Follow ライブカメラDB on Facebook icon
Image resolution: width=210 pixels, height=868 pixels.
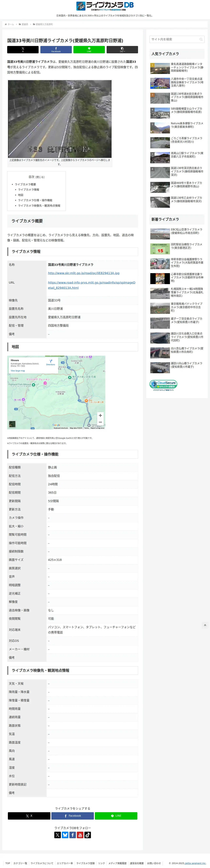[72, 835]
